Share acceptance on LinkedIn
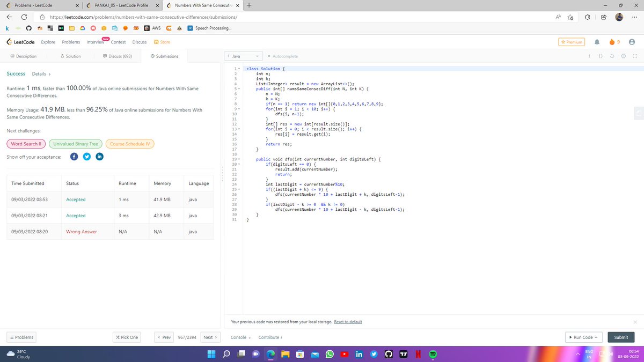This screenshot has height=362, width=644. pyautogui.click(x=100, y=157)
